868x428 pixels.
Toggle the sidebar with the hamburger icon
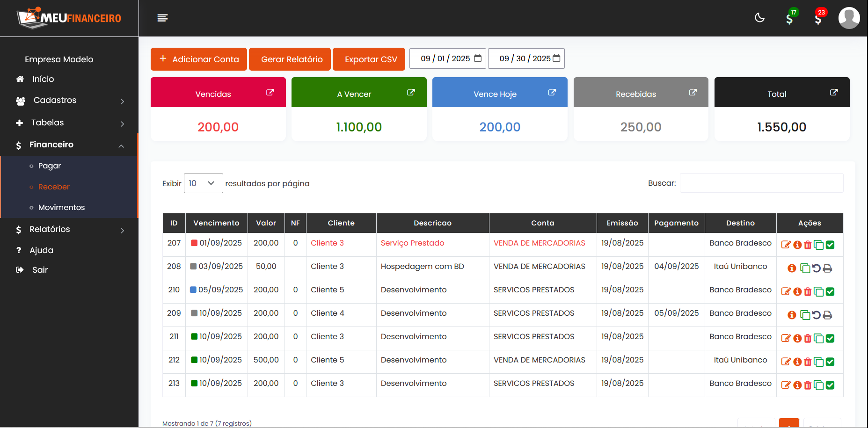(162, 18)
